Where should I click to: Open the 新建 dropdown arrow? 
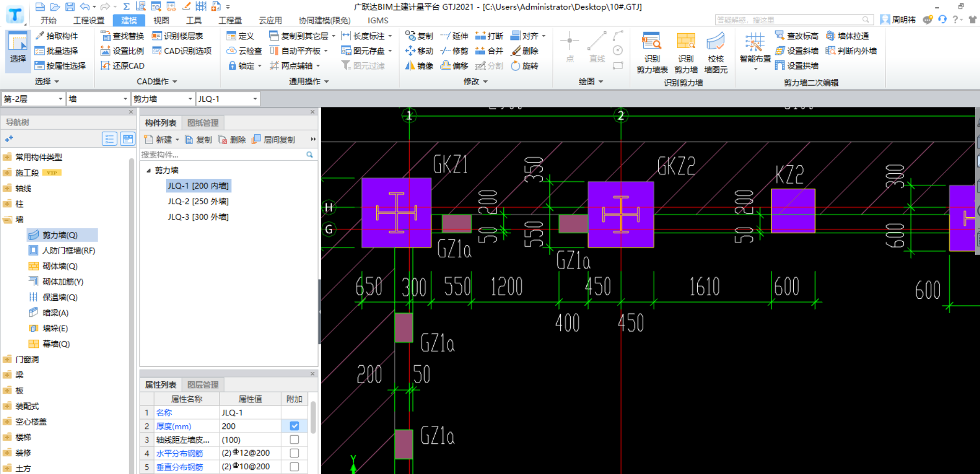(177, 140)
